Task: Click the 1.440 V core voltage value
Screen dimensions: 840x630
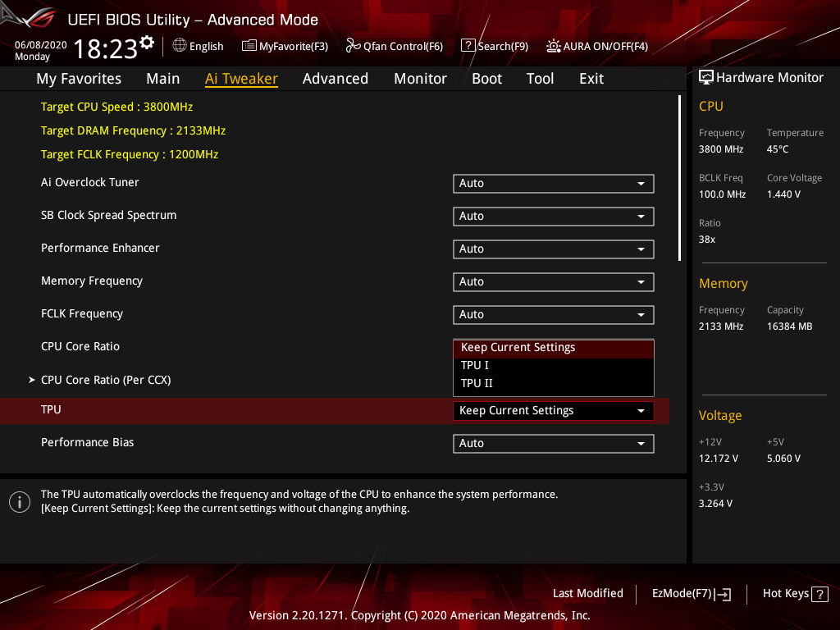Action: point(783,194)
